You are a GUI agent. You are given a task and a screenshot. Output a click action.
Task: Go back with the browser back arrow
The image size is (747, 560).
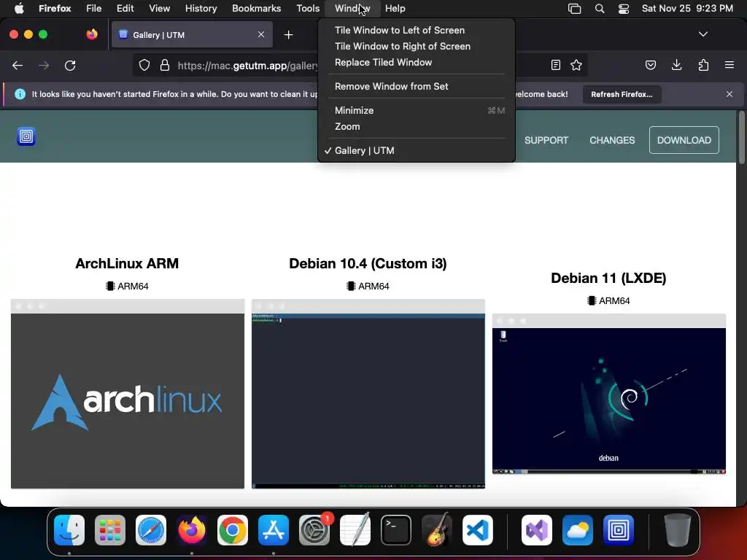(18, 65)
